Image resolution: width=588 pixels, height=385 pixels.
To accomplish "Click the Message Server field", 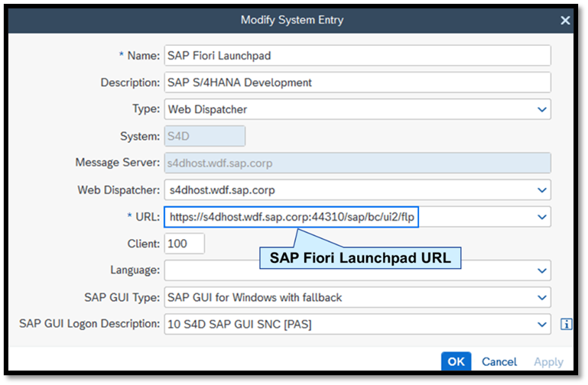I will coord(357,163).
